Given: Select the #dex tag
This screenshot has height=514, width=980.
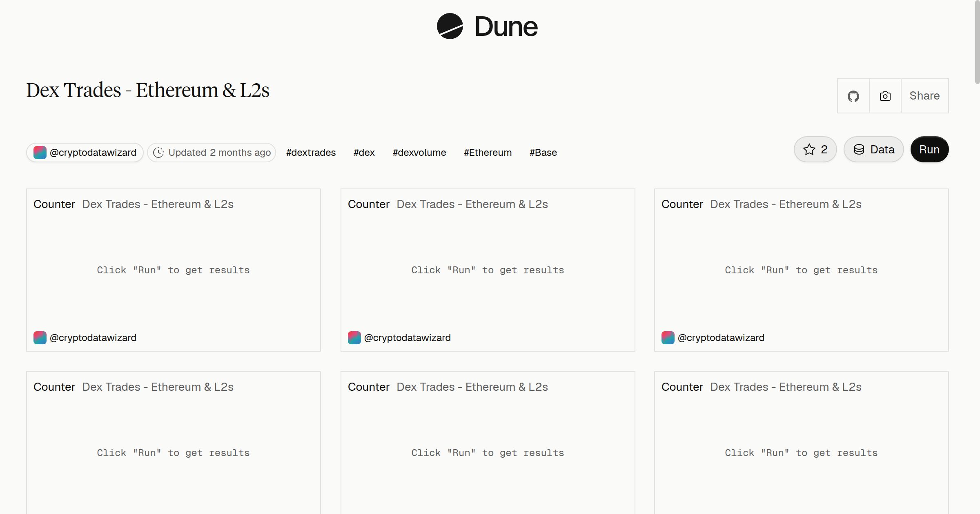Looking at the screenshot, I should (x=364, y=153).
